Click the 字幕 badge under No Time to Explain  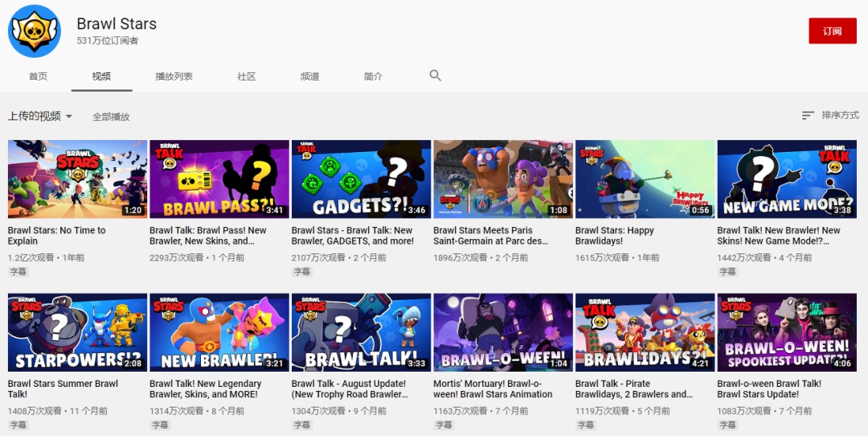coord(18,271)
